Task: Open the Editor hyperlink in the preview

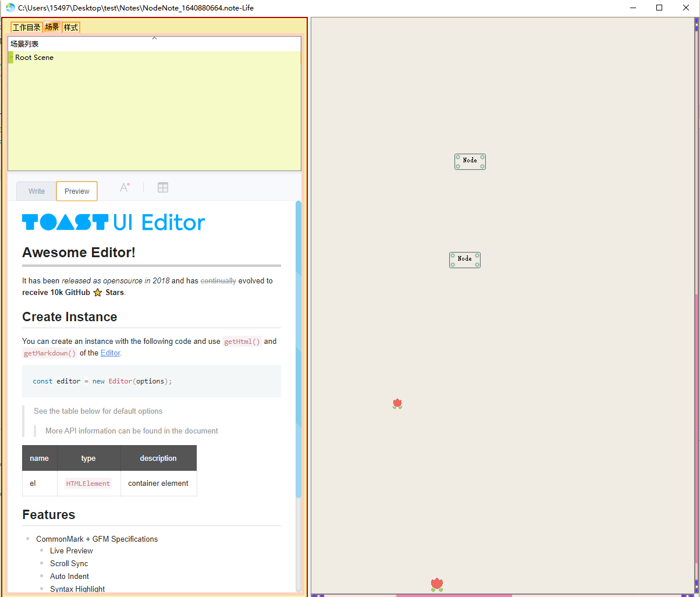Action: coord(110,353)
